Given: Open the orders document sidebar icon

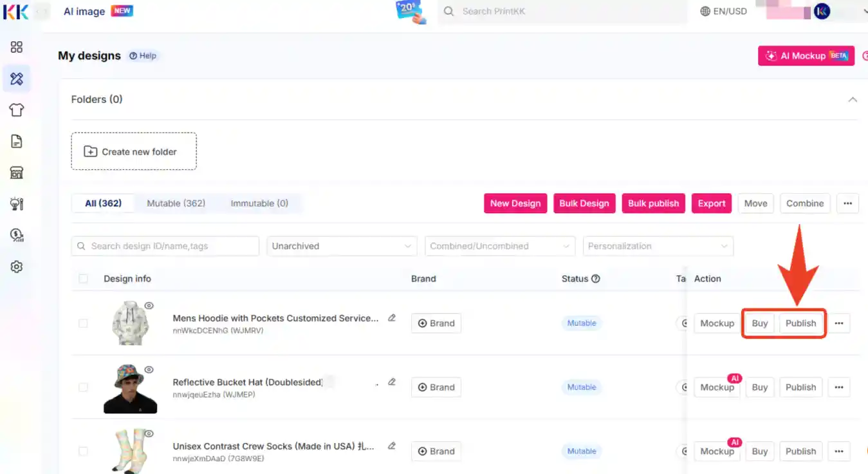Looking at the screenshot, I should coord(17,142).
